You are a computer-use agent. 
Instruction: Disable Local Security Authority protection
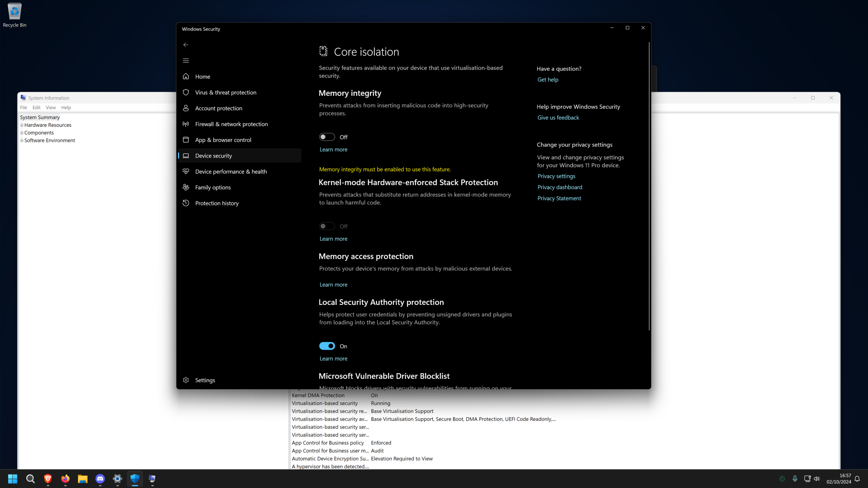[327, 346]
